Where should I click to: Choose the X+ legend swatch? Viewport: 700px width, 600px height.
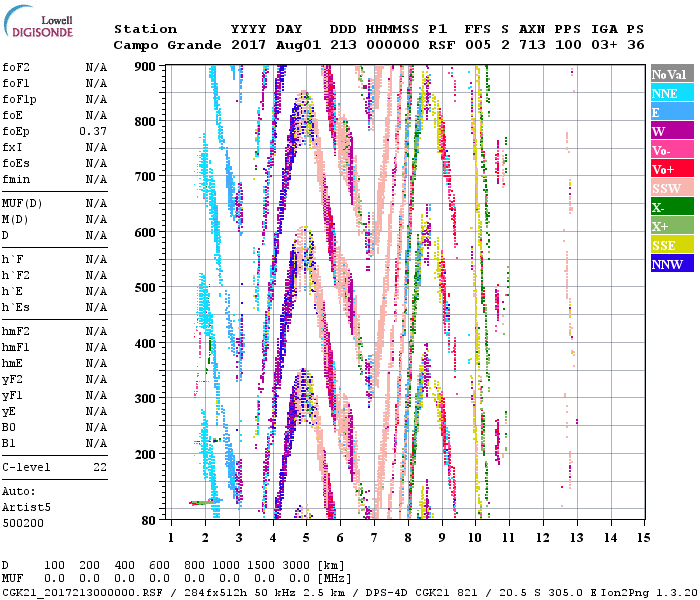(x=669, y=226)
